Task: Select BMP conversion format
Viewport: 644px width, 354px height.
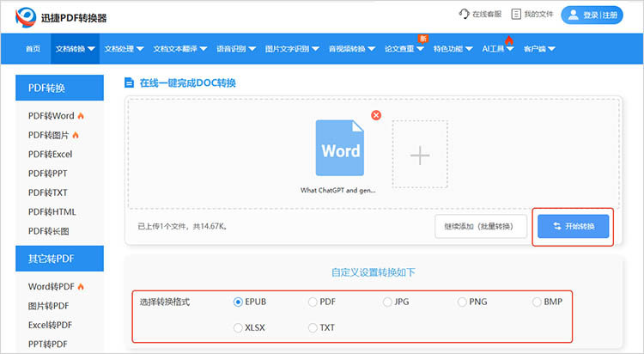Action: [x=537, y=302]
